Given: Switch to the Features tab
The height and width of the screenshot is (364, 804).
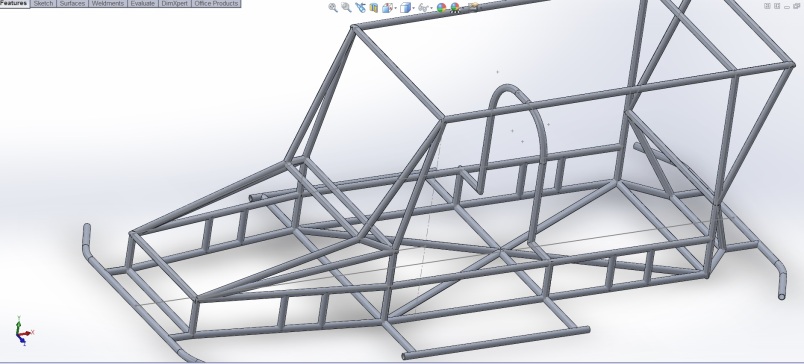Looking at the screenshot, I should click(x=14, y=4).
